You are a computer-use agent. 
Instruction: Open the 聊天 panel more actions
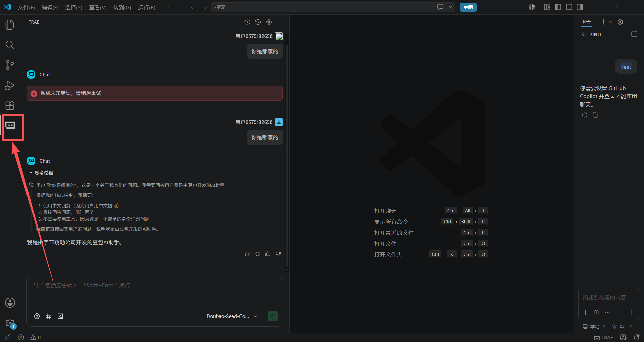(631, 22)
